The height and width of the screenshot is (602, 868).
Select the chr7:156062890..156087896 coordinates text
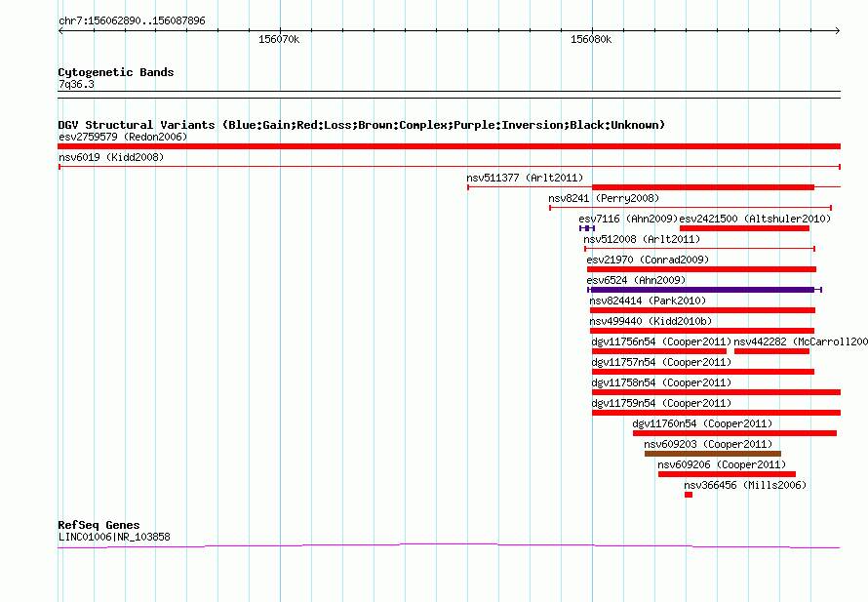(x=132, y=20)
